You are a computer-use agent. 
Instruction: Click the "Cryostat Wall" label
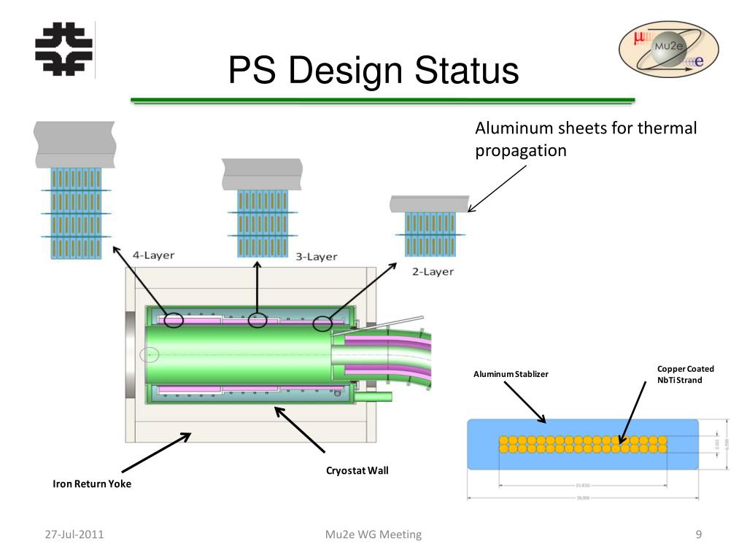pos(357,470)
